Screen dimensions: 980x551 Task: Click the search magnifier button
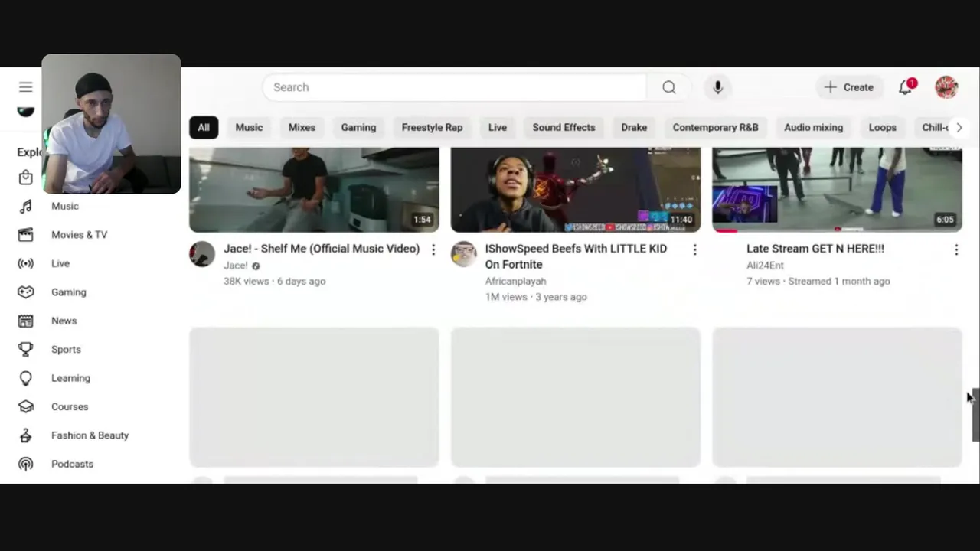coord(668,87)
